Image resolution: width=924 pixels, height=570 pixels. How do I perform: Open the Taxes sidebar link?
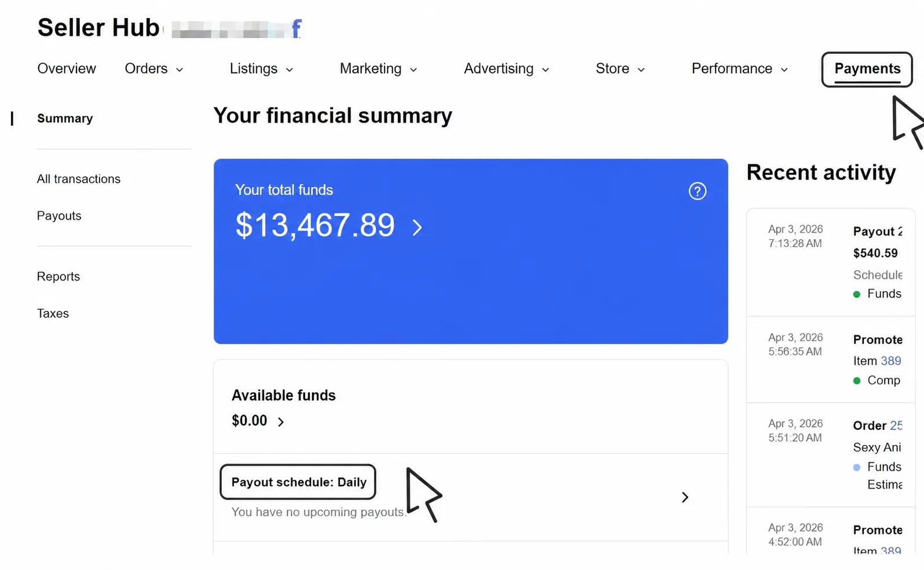pos(53,314)
